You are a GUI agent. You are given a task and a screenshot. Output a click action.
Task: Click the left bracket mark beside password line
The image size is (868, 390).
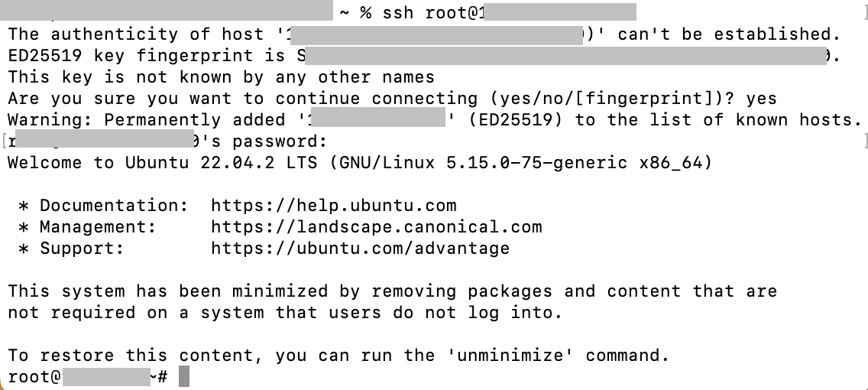[x=4, y=141]
